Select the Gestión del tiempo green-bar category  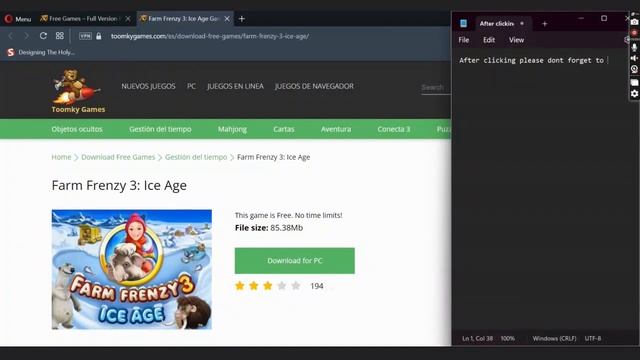click(x=160, y=129)
